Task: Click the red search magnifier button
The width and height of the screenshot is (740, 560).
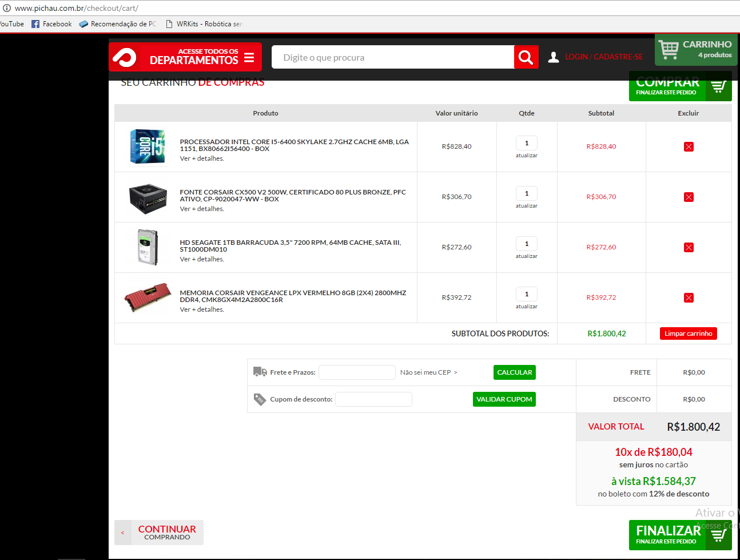Action: (x=526, y=57)
